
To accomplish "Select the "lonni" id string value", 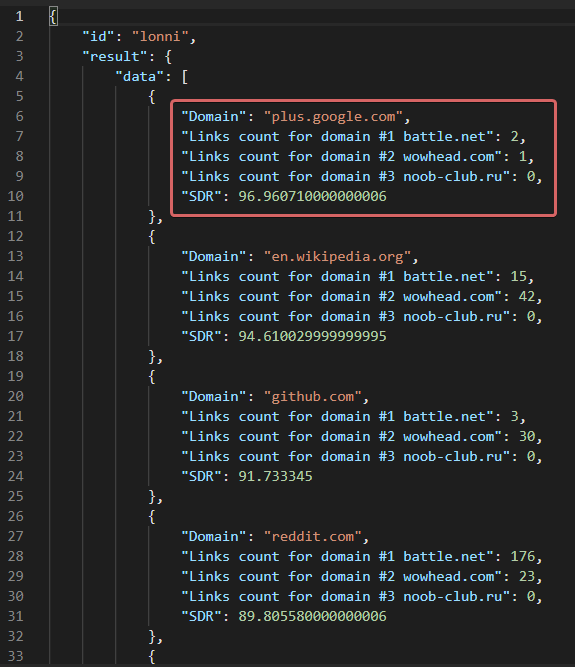I will (160, 36).
